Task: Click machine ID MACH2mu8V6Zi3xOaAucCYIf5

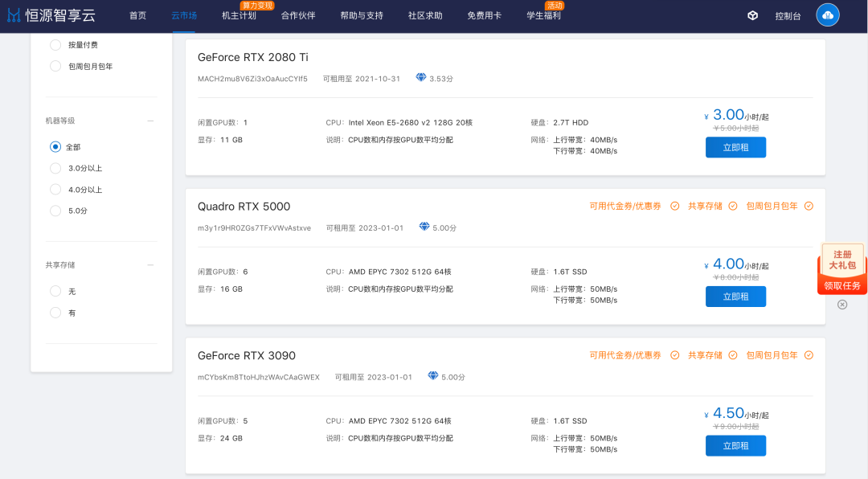Action: coord(252,79)
